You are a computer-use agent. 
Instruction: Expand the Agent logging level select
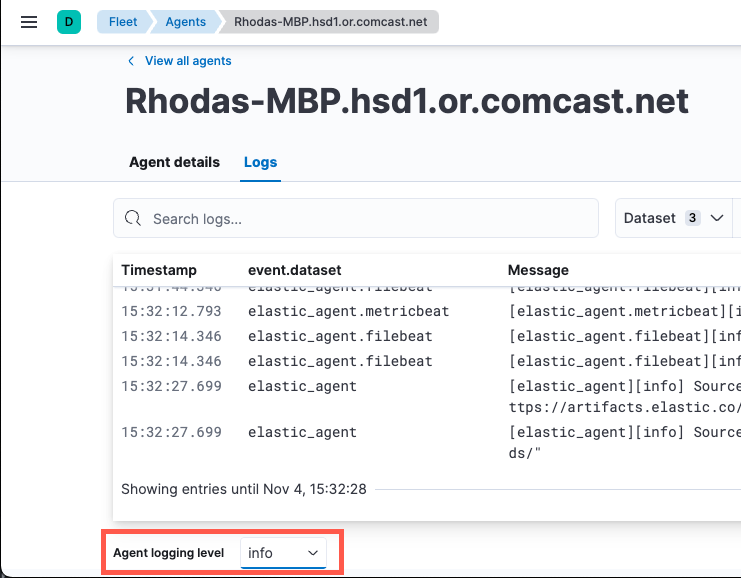[x=284, y=552]
